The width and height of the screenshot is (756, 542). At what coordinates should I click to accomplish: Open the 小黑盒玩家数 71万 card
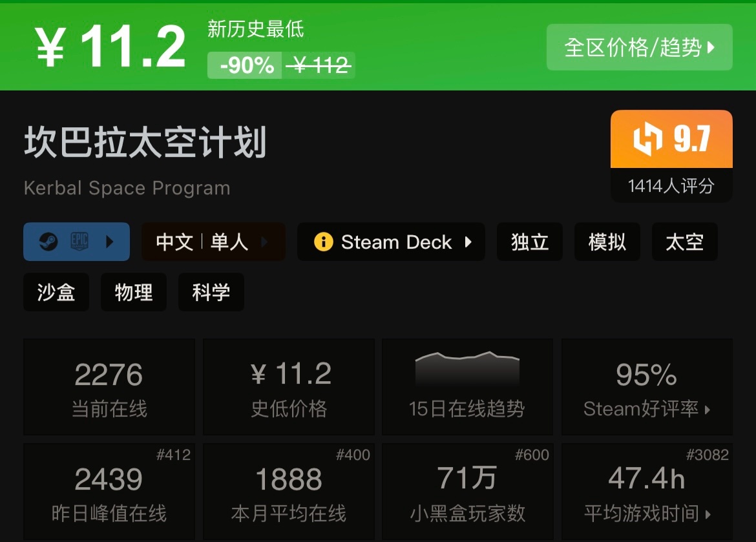pyautogui.click(x=468, y=491)
